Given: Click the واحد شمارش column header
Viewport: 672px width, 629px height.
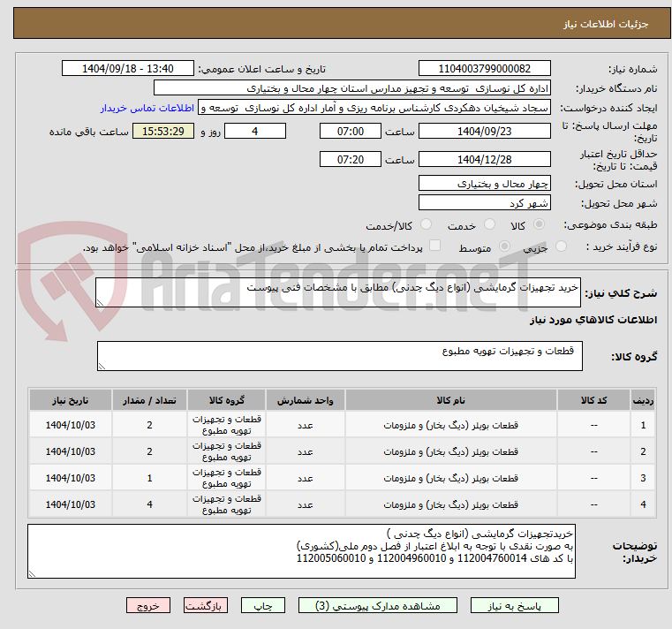Looking at the screenshot, I should pos(306,400).
